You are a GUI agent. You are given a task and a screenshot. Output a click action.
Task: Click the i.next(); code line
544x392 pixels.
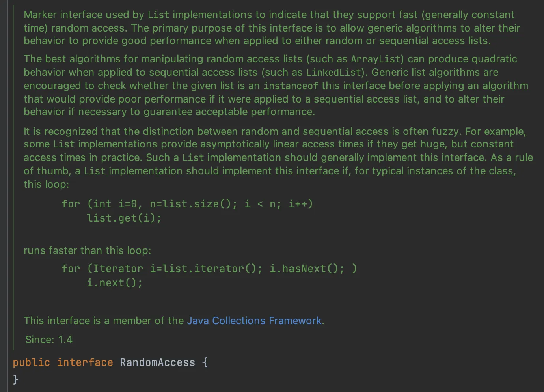pos(115,283)
